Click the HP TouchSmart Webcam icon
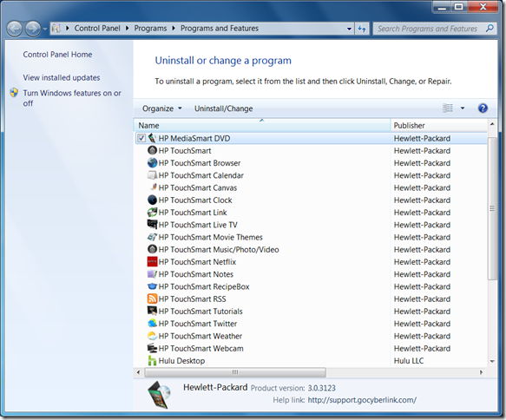 click(x=152, y=348)
